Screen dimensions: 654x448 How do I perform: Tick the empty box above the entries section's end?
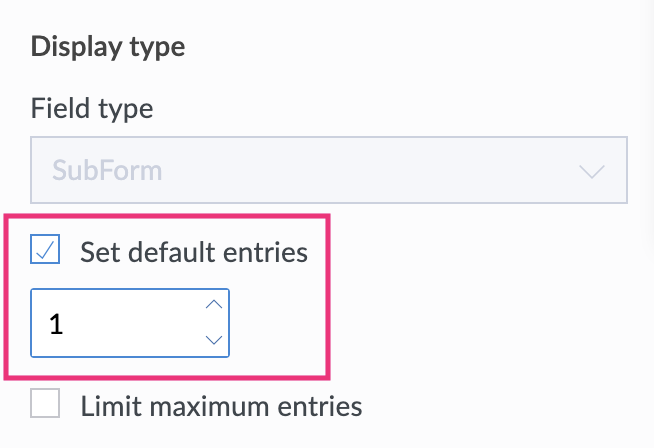46,405
